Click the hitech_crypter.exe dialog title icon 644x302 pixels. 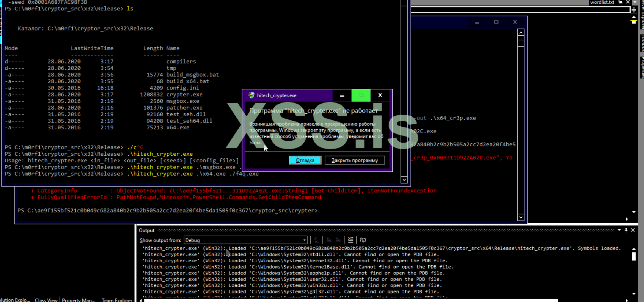[x=251, y=95]
